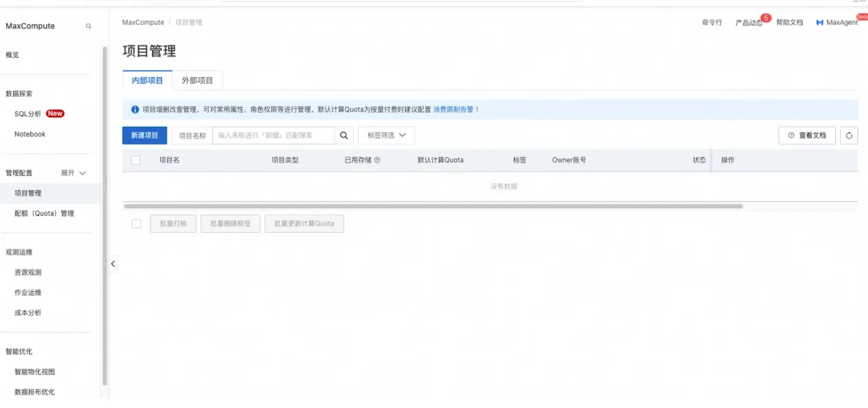The height and width of the screenshot is (408, 868).
Task: Click the help icon beside 已用存储 column
Action: coord(377,160)
